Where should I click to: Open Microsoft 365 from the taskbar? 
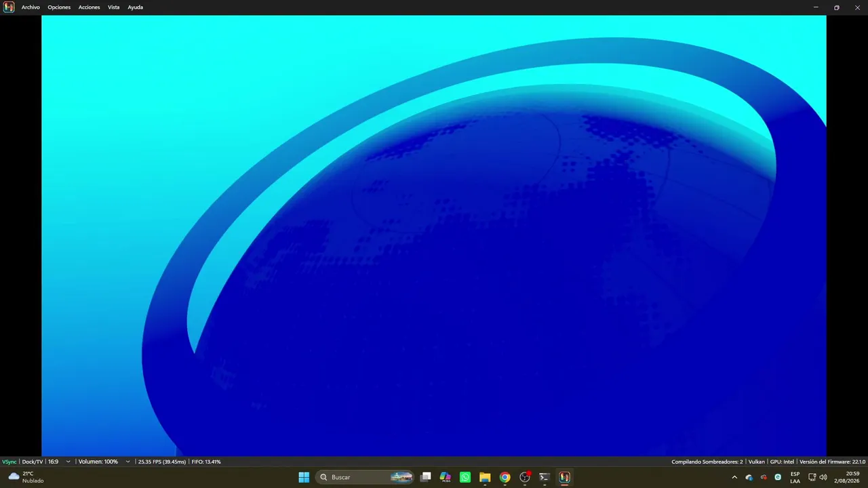(x=446, y=477)
